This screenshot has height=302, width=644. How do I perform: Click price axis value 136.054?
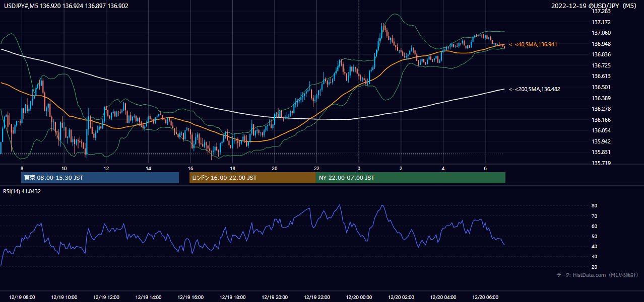pyautogui.click(x=601, y=130)
